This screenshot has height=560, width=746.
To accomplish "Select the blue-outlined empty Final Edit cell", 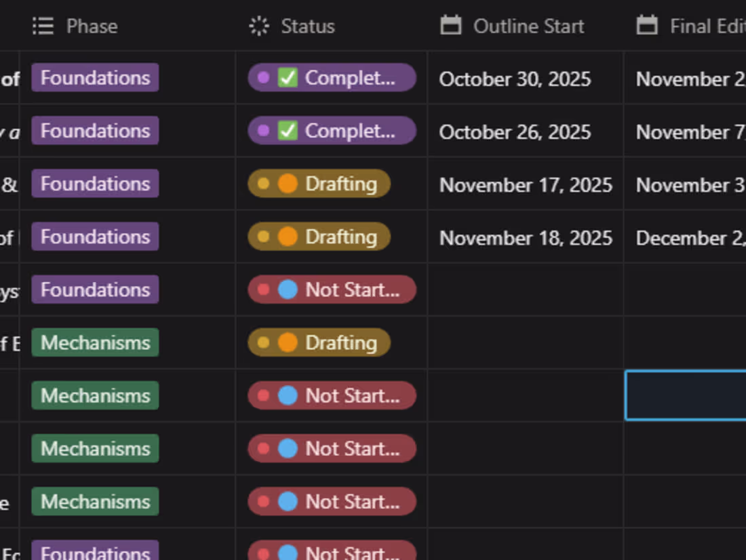I will click(685, 395).
